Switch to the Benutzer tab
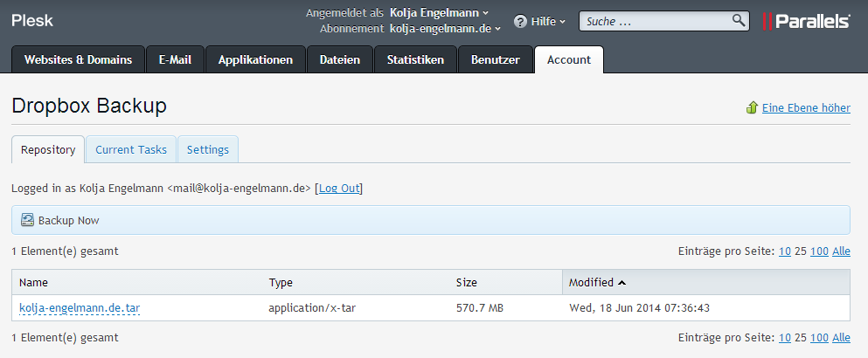The image size is (868, 358). pos(496,59)
